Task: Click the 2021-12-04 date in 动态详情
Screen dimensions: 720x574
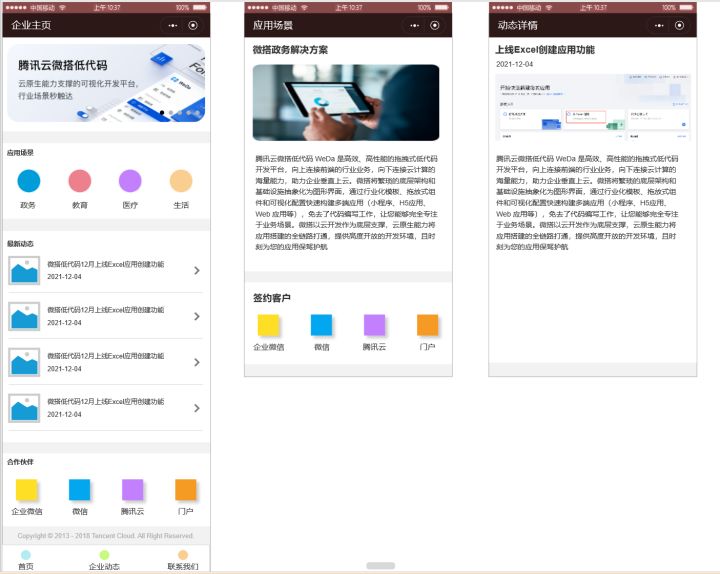Action: [515, 64]
